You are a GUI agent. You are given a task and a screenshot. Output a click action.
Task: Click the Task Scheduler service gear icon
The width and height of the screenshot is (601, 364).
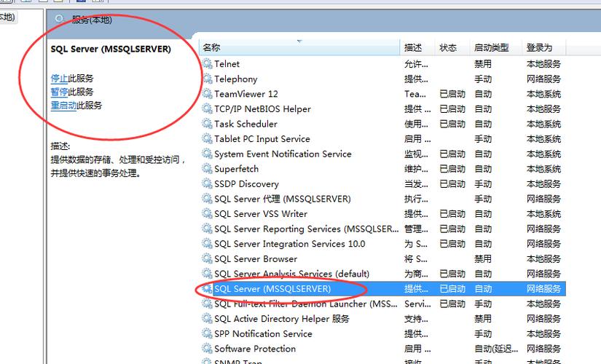[208, 123]
